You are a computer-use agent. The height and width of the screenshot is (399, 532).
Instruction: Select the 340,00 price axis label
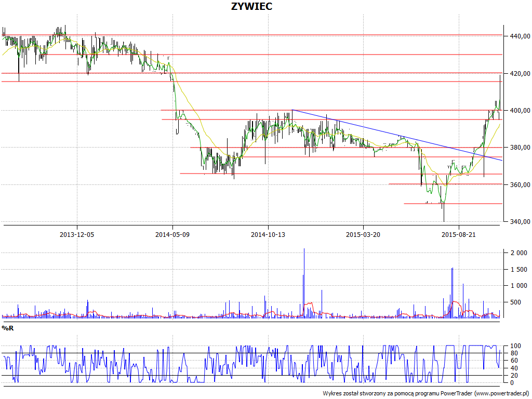click(x=520, y=222)
